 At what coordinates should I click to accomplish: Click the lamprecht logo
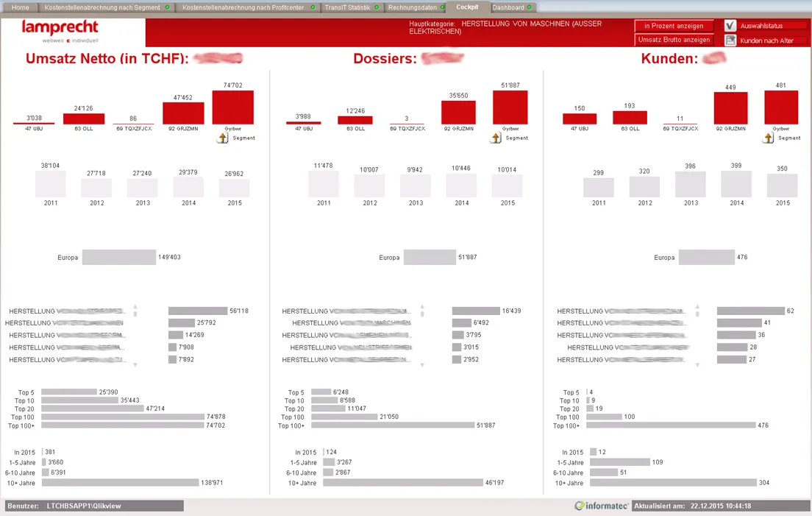tap(60, 31)
